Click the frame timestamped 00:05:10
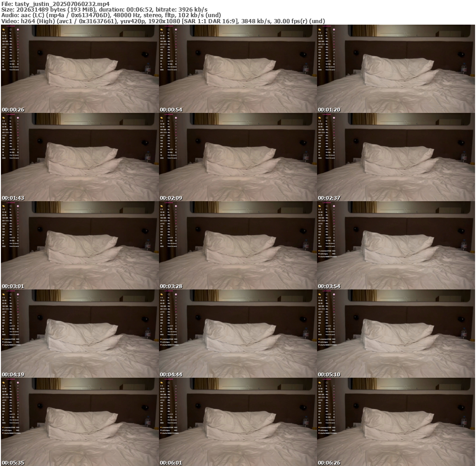476x466 pixels. coord(396,334)
